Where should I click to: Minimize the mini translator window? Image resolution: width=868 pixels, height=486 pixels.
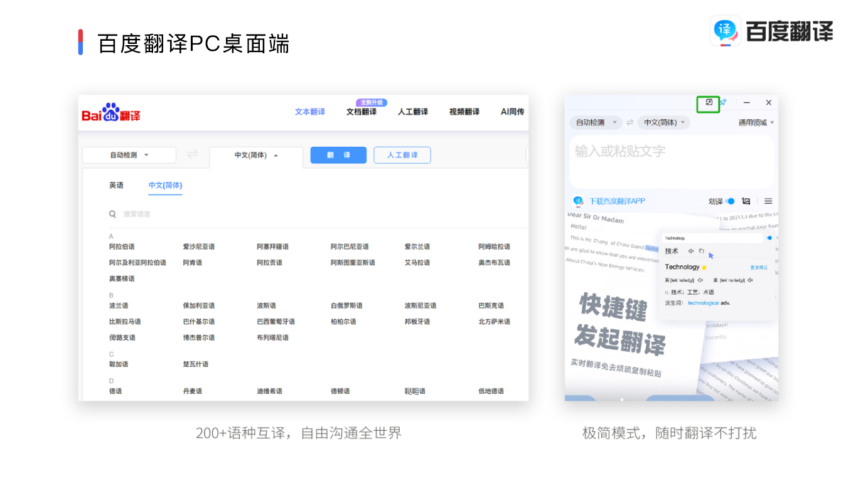747,102
